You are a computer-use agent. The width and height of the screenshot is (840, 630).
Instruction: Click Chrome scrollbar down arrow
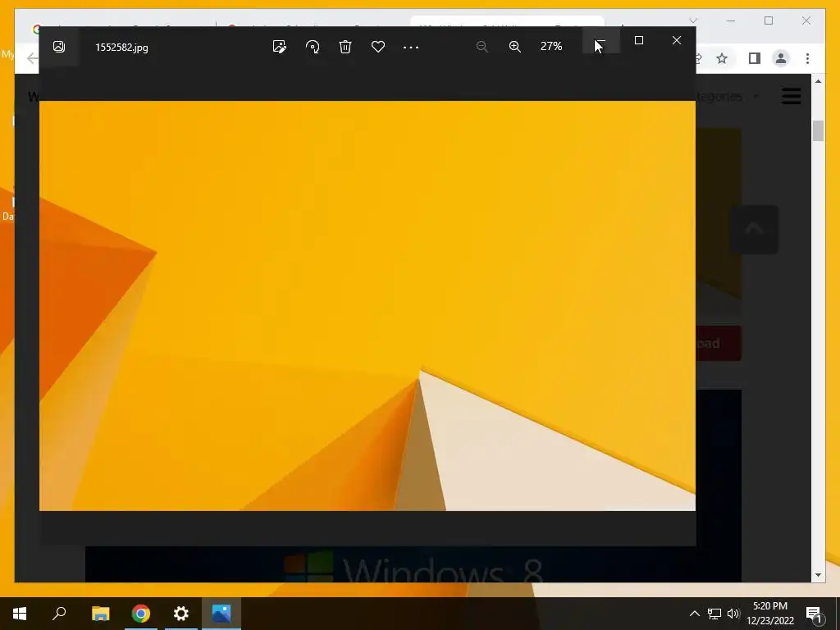pyautogui.click(x=818, y=575)
